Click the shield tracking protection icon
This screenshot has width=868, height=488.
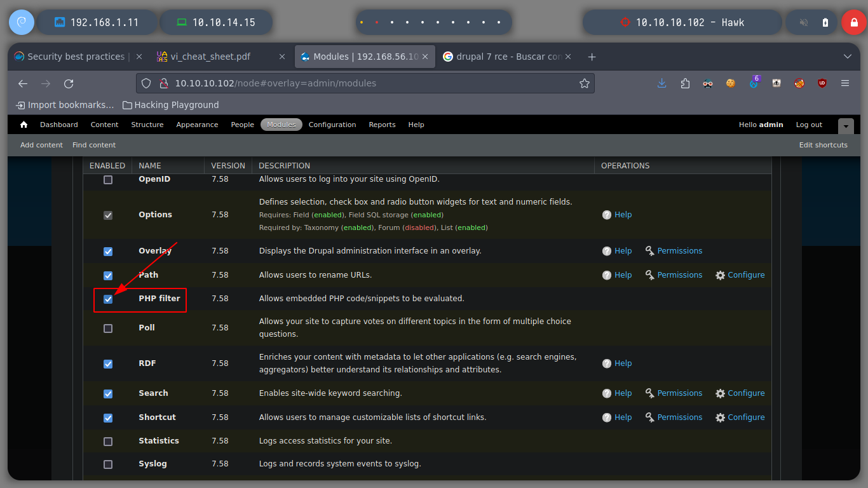point(146,83)
